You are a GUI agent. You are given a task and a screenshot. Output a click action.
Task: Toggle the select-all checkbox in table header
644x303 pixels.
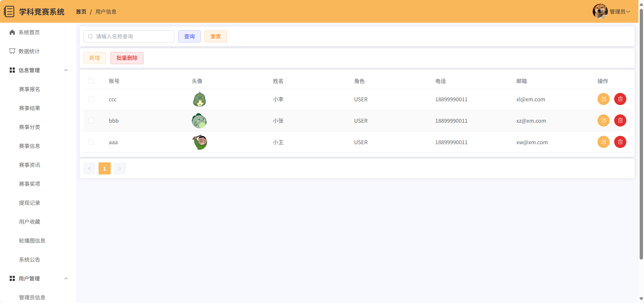click(x=91, y=81)
